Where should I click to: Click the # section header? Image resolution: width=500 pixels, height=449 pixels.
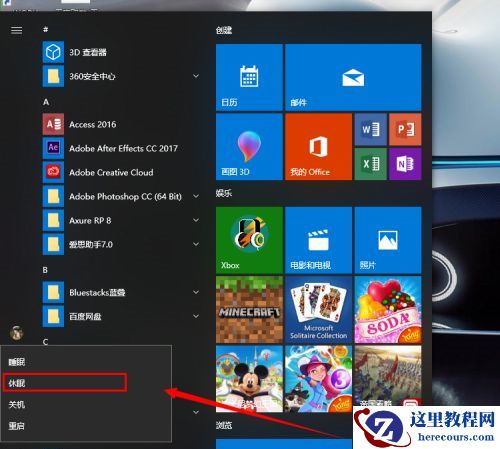pyautogui.click(x=46, y=30)
